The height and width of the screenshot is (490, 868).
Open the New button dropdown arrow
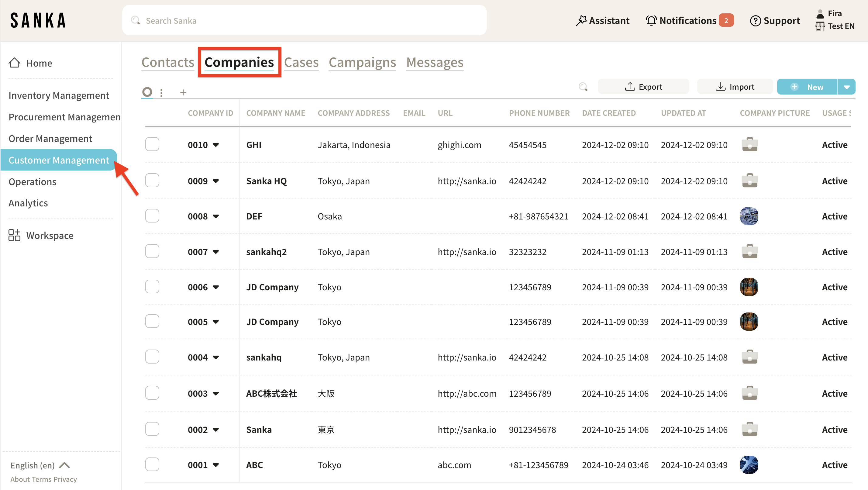point(846,87)
